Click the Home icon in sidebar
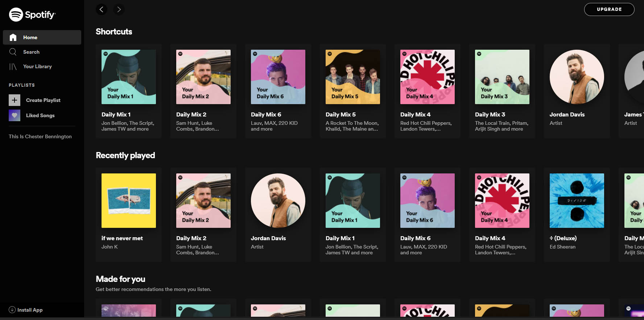This screenshot has width=644, height=320. coord(13,37)
